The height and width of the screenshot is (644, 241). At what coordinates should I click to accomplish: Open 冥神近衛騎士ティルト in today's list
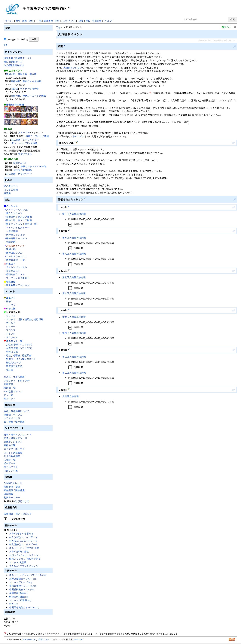coord(21,579)
